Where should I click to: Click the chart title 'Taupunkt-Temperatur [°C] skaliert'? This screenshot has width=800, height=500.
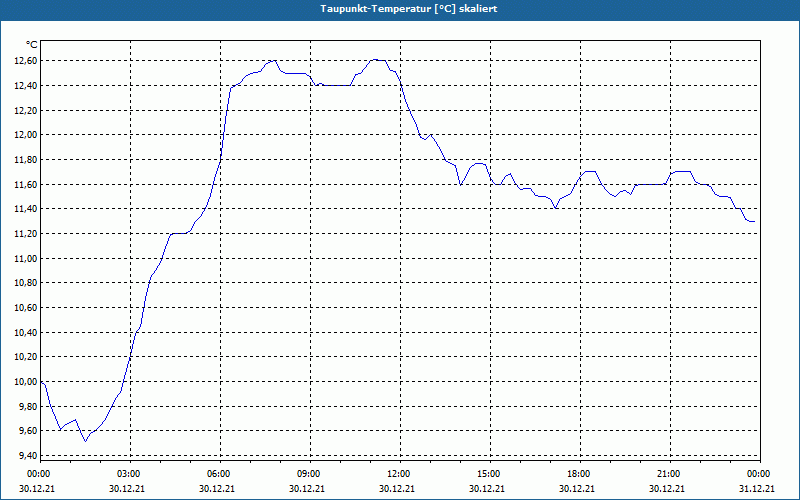coord(409,9)
